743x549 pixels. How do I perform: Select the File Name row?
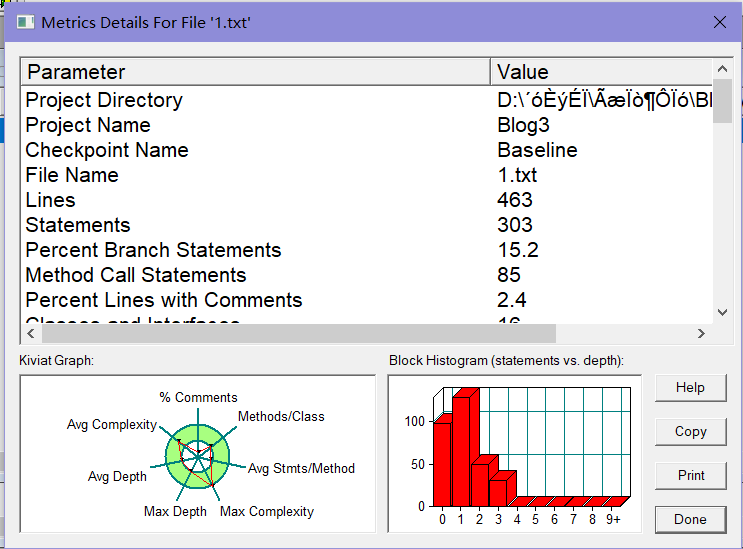pos(367,175)
